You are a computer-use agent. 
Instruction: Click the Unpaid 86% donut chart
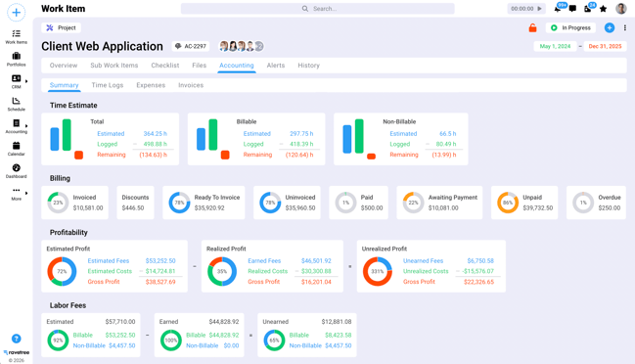pyautogui.click(x=508, y=203)
